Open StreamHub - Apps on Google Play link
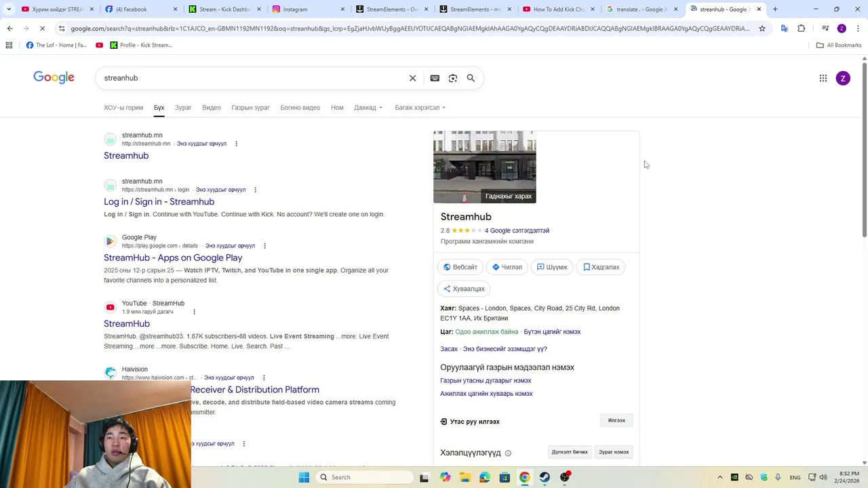The width and height of the screenshot is (868, 488). pyautogui.click(x=173, y=258)
